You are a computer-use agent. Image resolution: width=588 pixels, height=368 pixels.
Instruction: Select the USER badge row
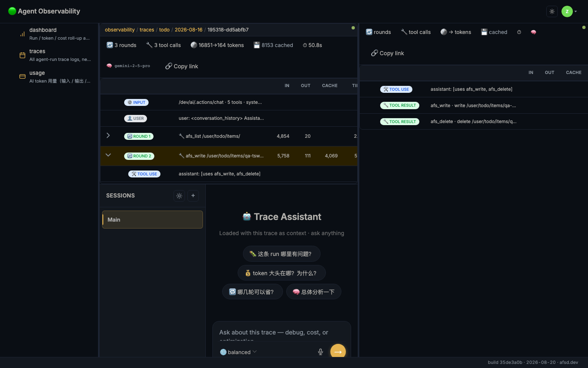(x=229, y=118)
